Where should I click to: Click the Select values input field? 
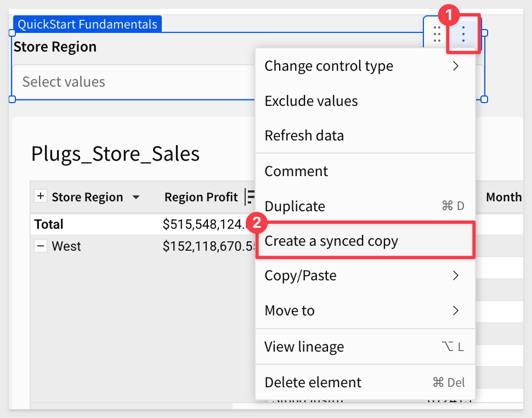[x=132, y=82]
